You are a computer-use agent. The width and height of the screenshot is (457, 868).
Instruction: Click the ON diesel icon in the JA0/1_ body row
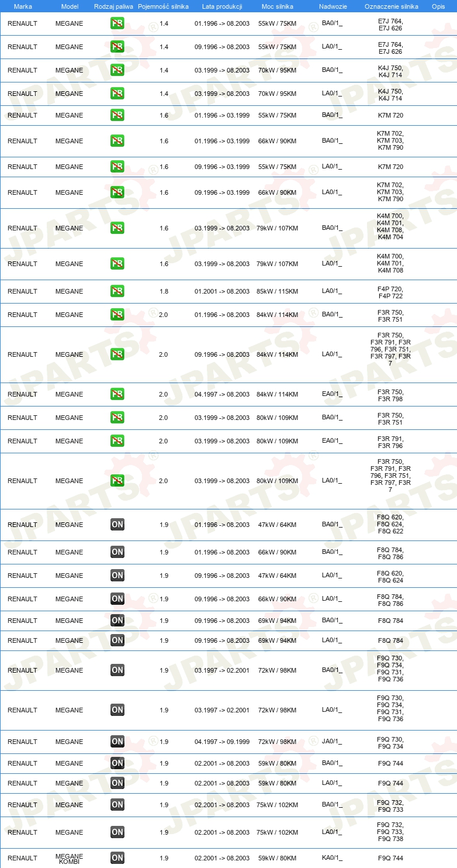(x=117, y=742)
